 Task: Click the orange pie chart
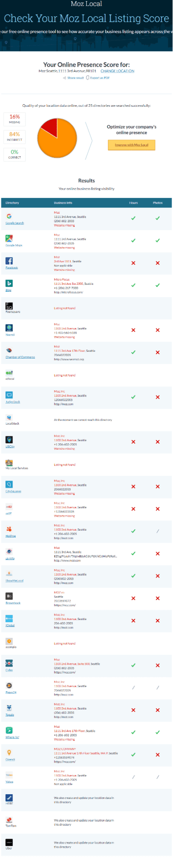(x=57, y=139)
